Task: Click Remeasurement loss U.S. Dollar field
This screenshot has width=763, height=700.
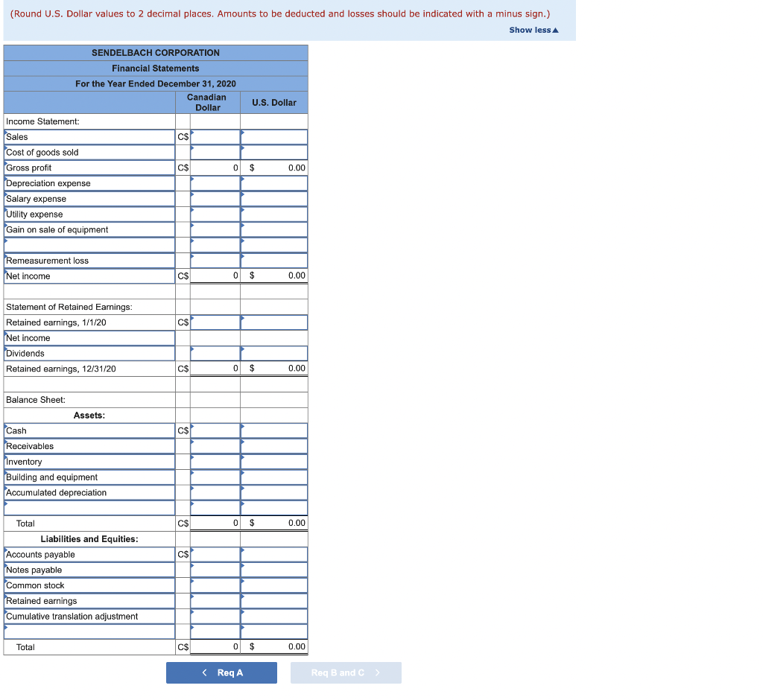Action: point(274,261)
